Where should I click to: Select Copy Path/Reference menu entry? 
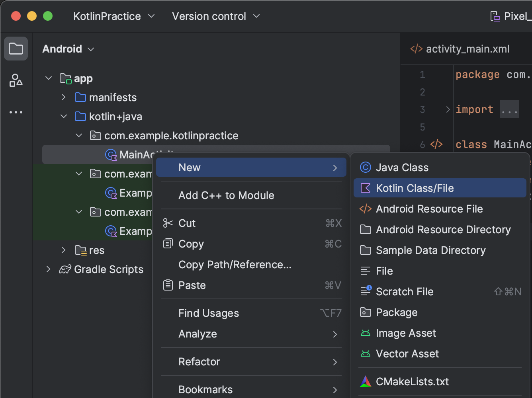[235, 265]
